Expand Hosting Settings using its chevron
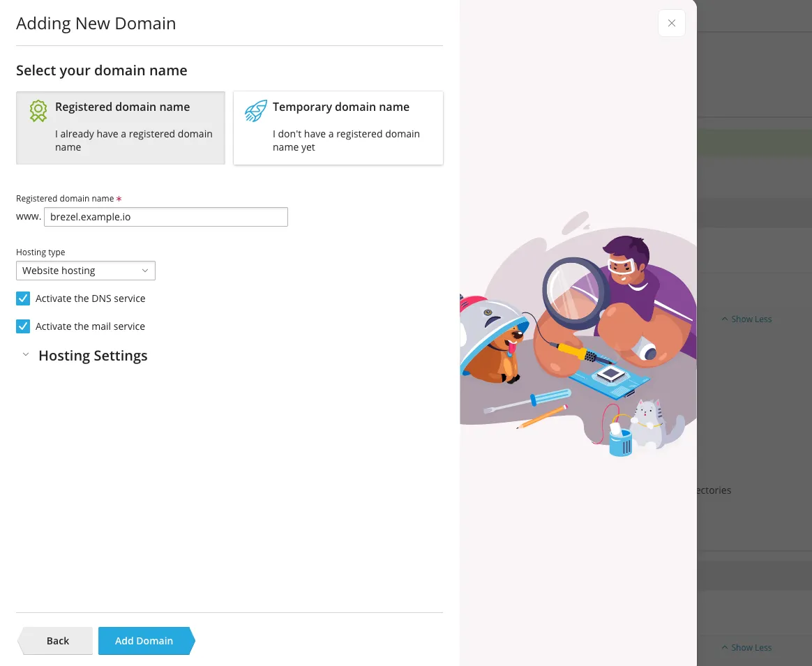This screenshot has height=666, width=812. (x=26, y=355)
